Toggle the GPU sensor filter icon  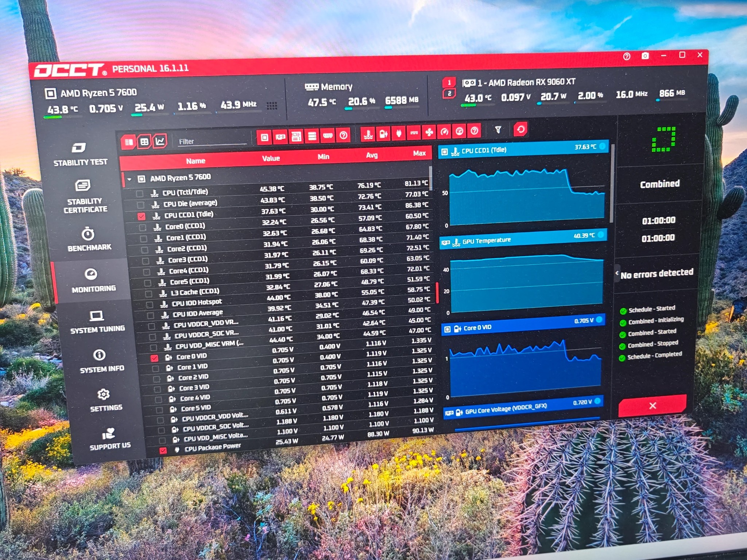tap(280, 137)
